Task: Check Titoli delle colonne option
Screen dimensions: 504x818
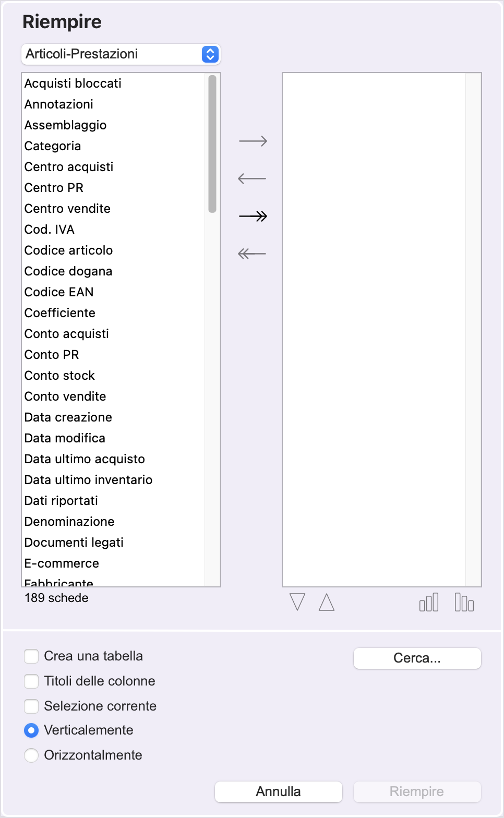Action: coord(31,681)
